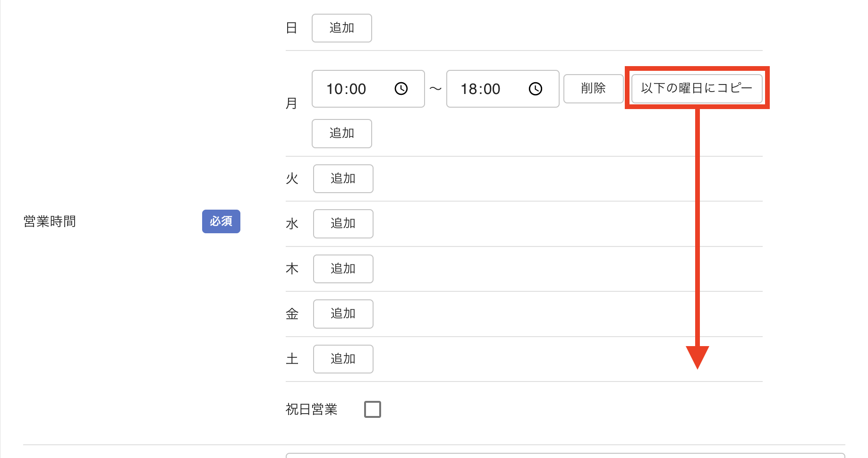
Task: Click the clock icon in the 18:00 field
Action: pyautogui.click(x=535, y=89)
